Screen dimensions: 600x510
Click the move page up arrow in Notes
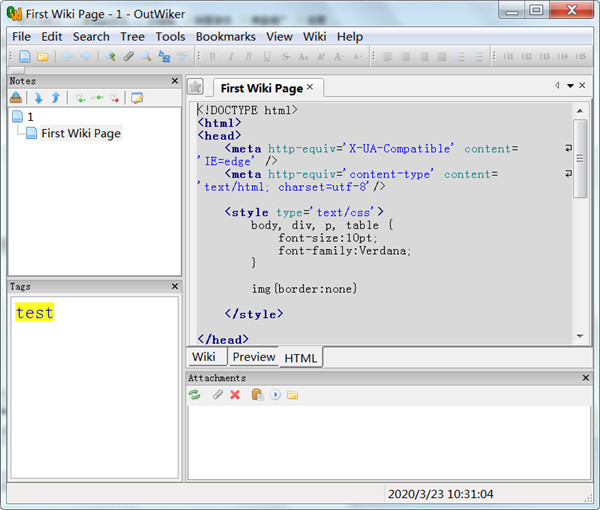[55, 98]
